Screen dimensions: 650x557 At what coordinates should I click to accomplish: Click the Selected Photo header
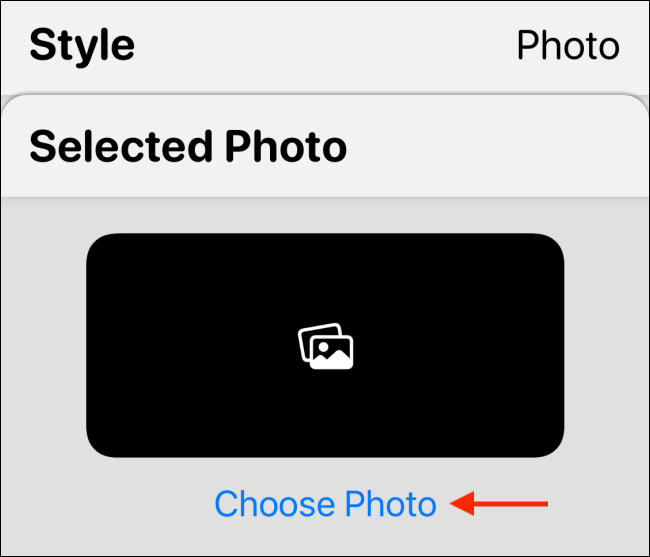(x=188, y=148)
